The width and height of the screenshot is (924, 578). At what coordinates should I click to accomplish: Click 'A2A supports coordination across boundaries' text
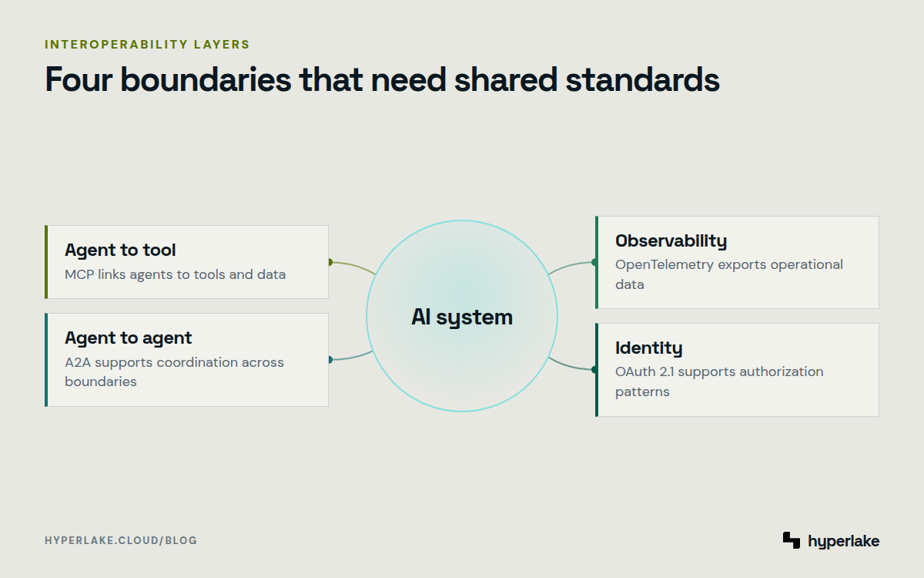point(174,371)
